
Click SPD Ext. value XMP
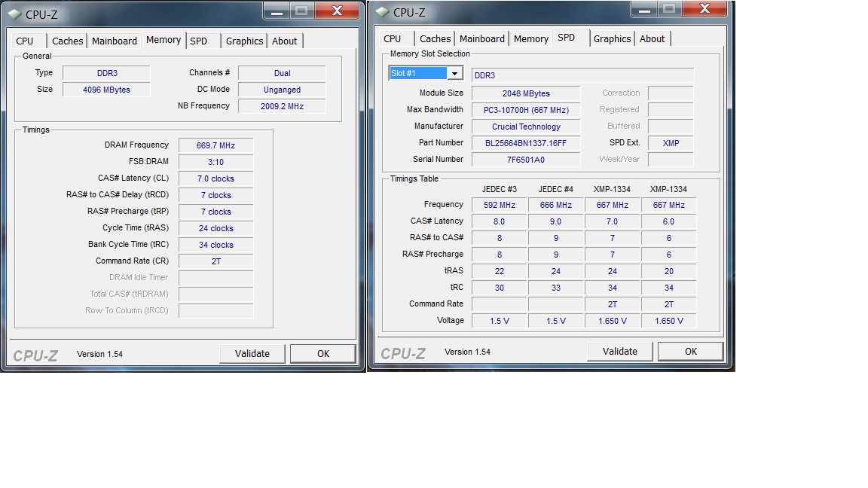pos(671,143)
